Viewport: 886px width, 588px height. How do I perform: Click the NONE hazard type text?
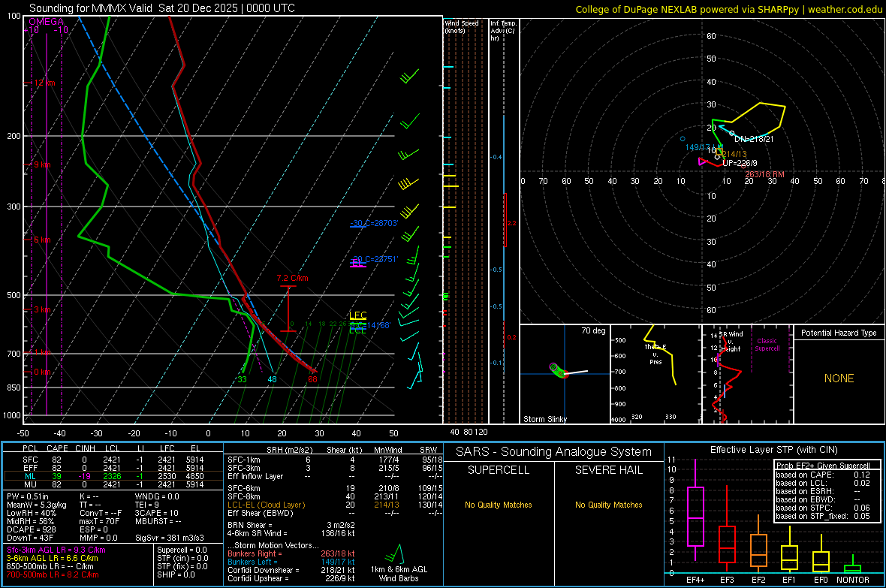(x=839, y=378)
